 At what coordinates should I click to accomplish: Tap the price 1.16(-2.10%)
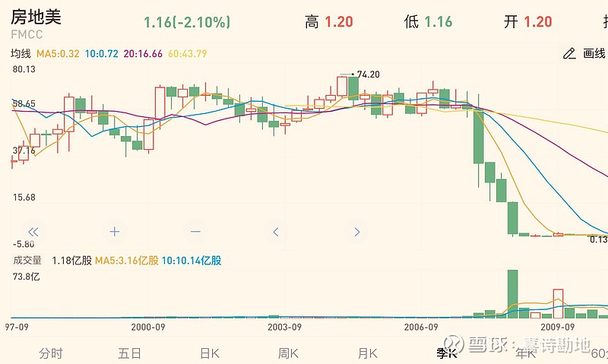click(x=187, y=22)
